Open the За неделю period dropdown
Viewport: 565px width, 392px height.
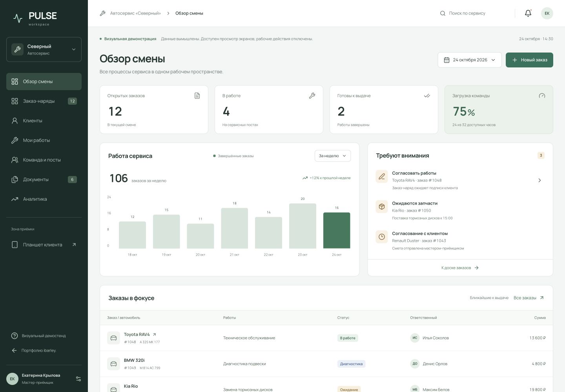click(333, 156)
